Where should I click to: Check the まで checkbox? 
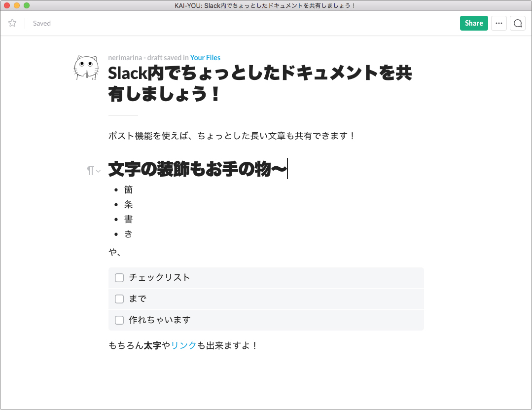[119, 298]
